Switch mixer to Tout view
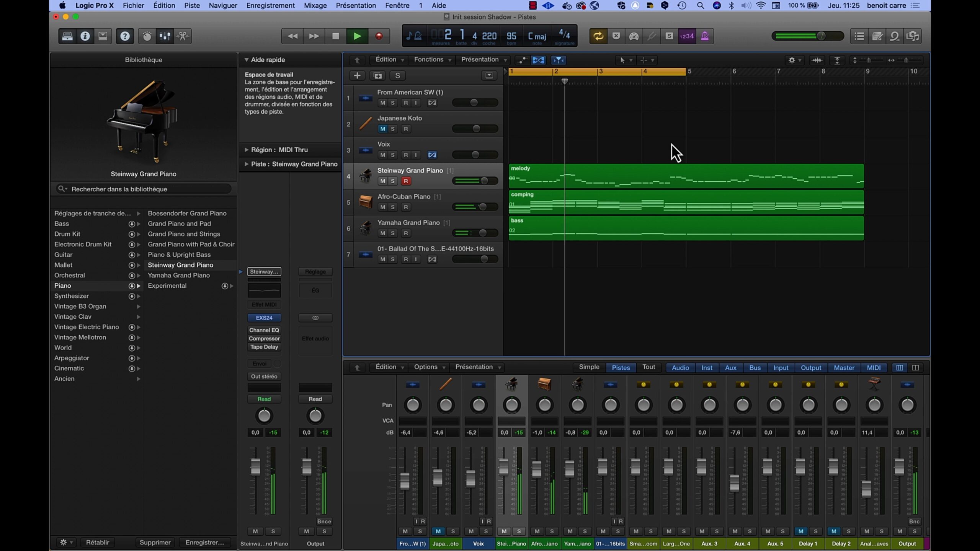 coord(648,367)
